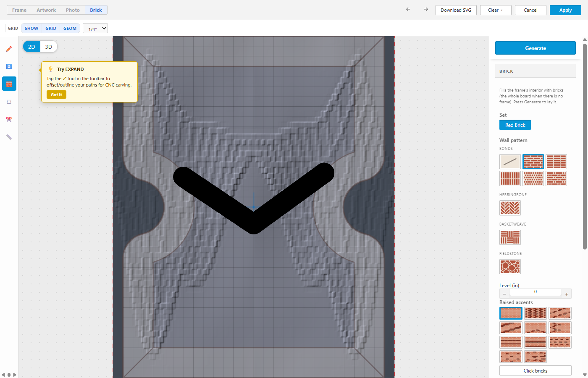Toggle the GRID snap option
The image size is (588, 378).
[51, 28]
